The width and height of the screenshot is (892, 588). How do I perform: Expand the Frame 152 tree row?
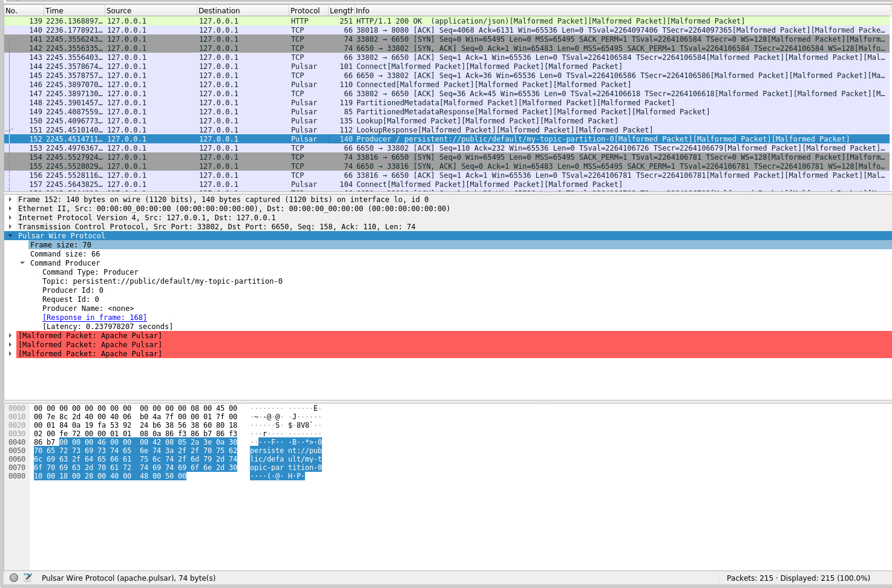(x=10, y=199)
